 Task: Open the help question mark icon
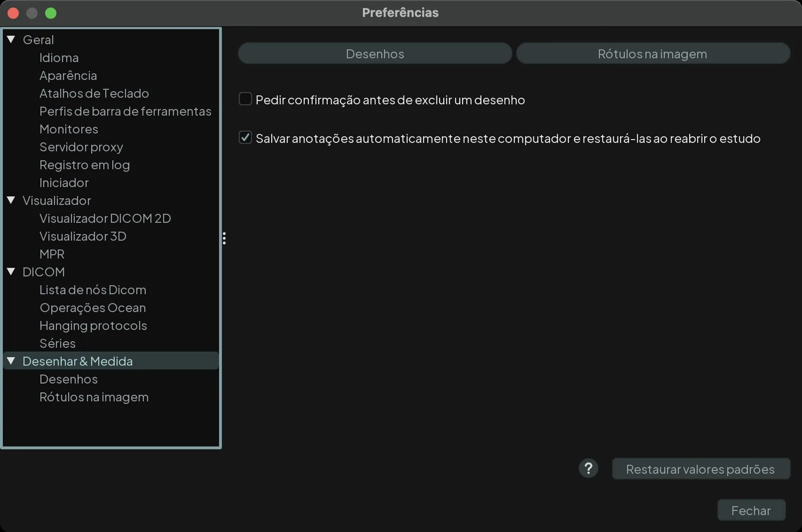[x=588, y=469]
